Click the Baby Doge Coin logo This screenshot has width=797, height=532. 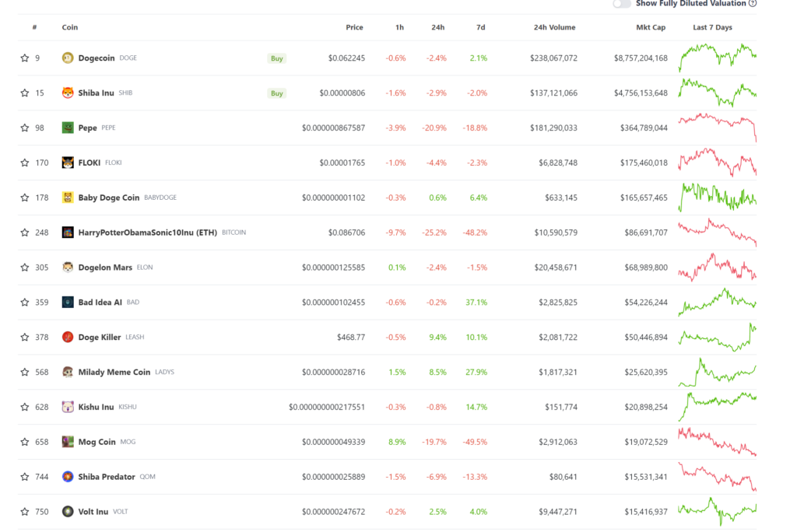pos(68,198)
